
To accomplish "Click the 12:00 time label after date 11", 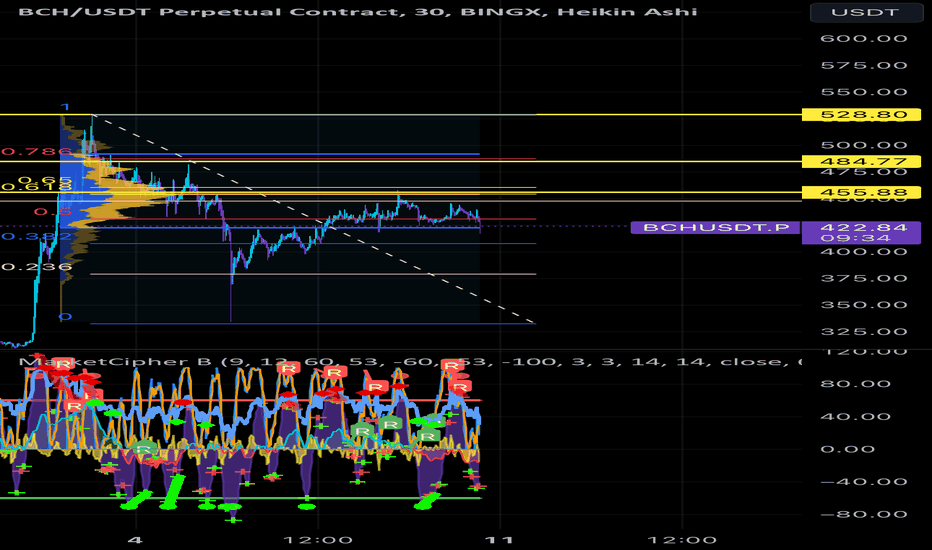I will [x=682, y=540].
